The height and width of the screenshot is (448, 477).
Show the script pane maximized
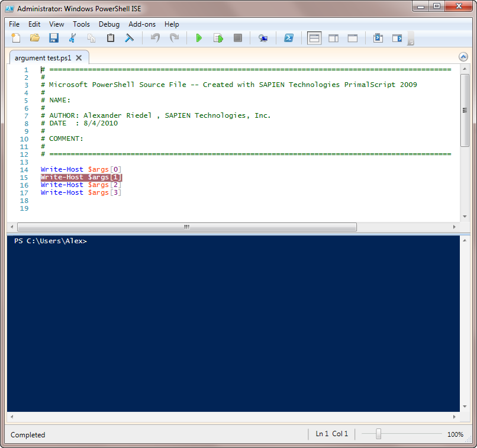(x=353, y=38)
